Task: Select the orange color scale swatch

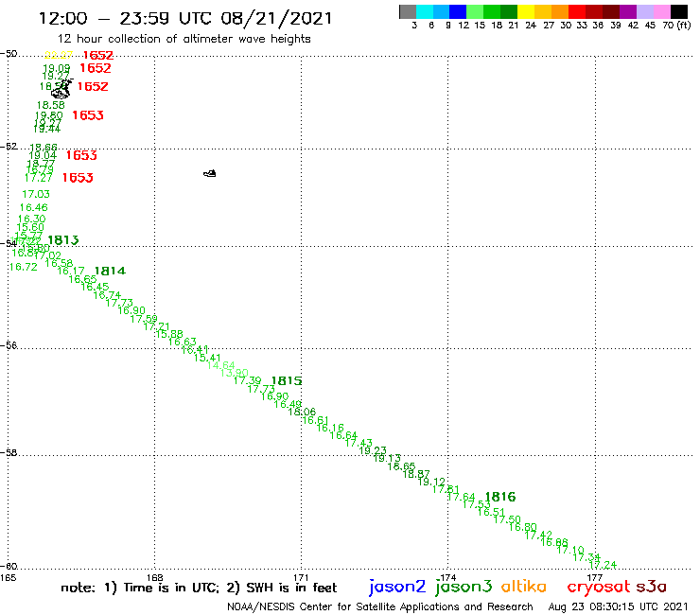Action: click(x=560, y=12)
